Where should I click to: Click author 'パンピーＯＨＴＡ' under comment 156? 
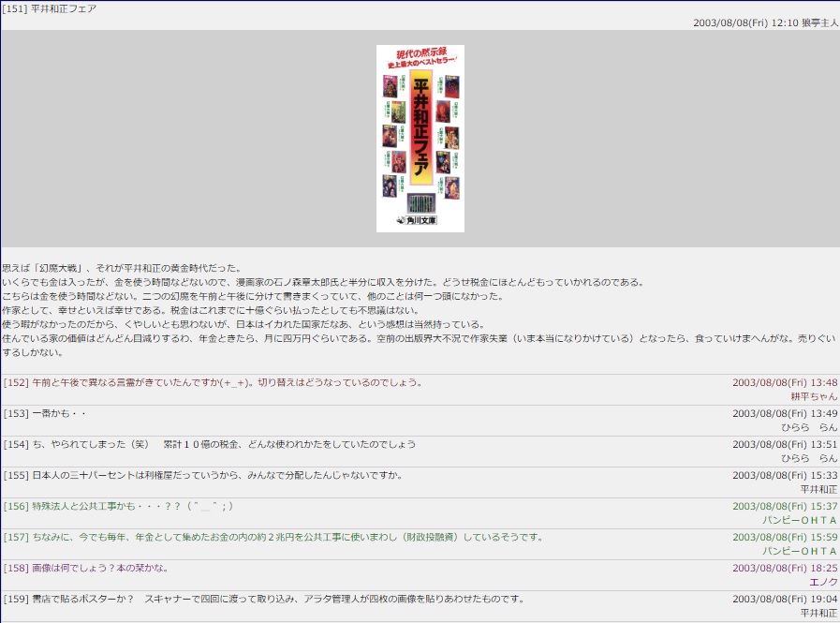[800, 520]
